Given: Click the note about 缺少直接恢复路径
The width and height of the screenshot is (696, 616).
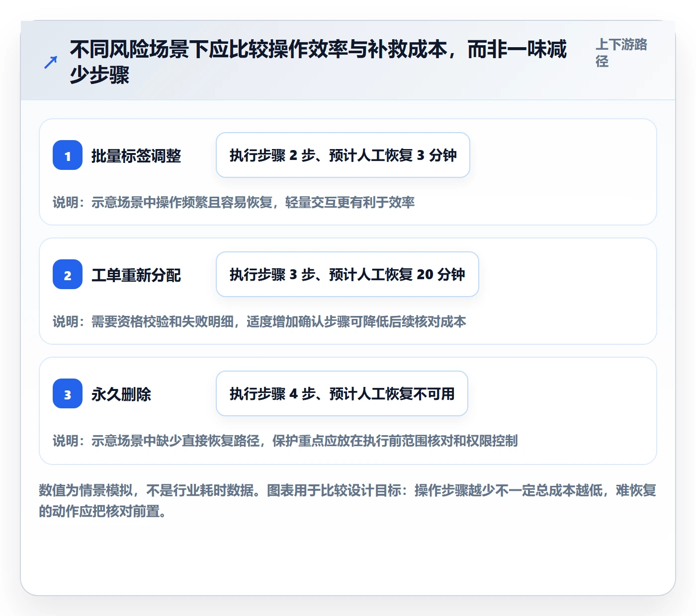Looking at the screenshot, I should pyautogui.click(x=285, y=441).
